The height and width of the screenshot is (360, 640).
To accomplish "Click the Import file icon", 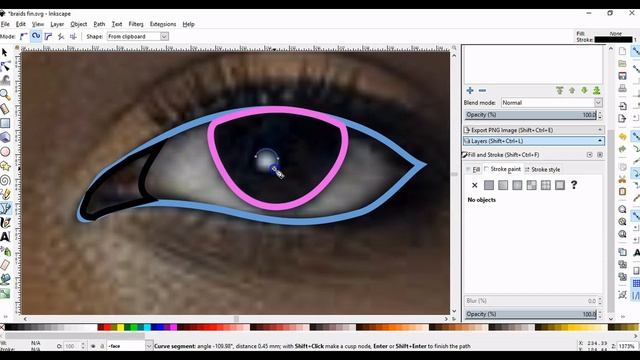I will (622, 106).
